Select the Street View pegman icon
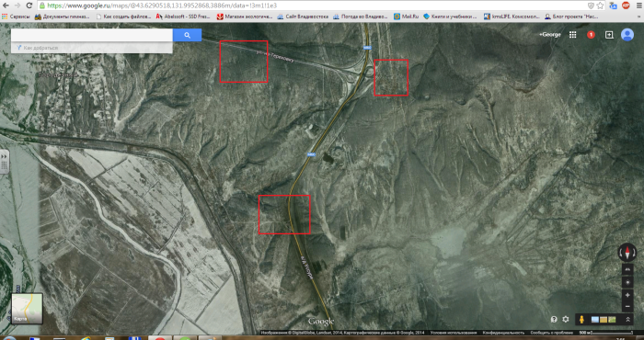Viewport: 644px width, 340px height. click(x=581, y=319)
